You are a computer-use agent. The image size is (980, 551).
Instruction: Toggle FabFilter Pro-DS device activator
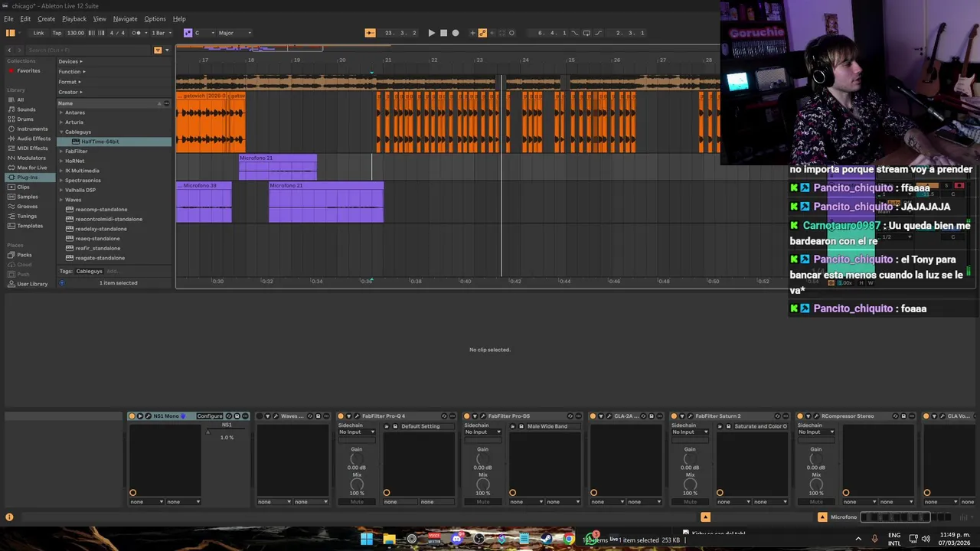click(x=466, y=416)
